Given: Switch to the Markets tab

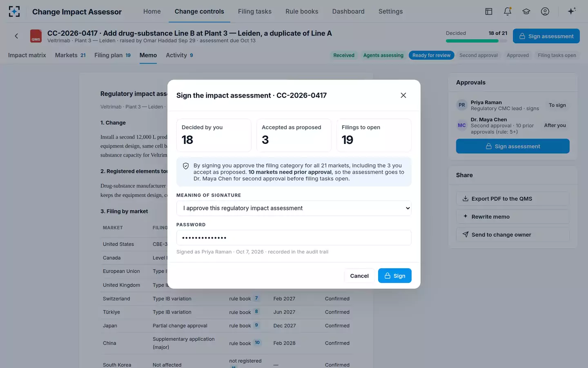Looking at the screenshot, I should (70, 55).
